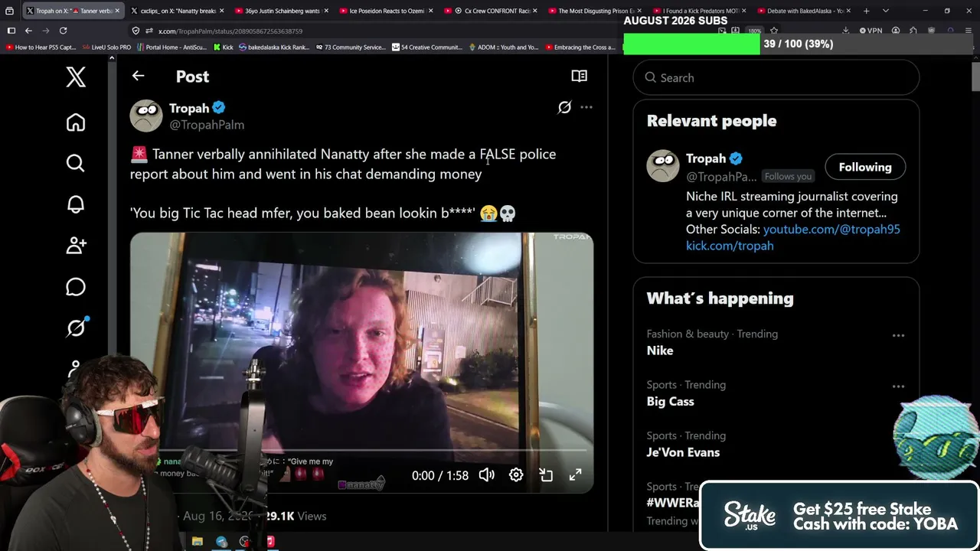Screen dimensions: 980x551
Task: Open the browser Downloads icon
Action: [x=845, y=31]
